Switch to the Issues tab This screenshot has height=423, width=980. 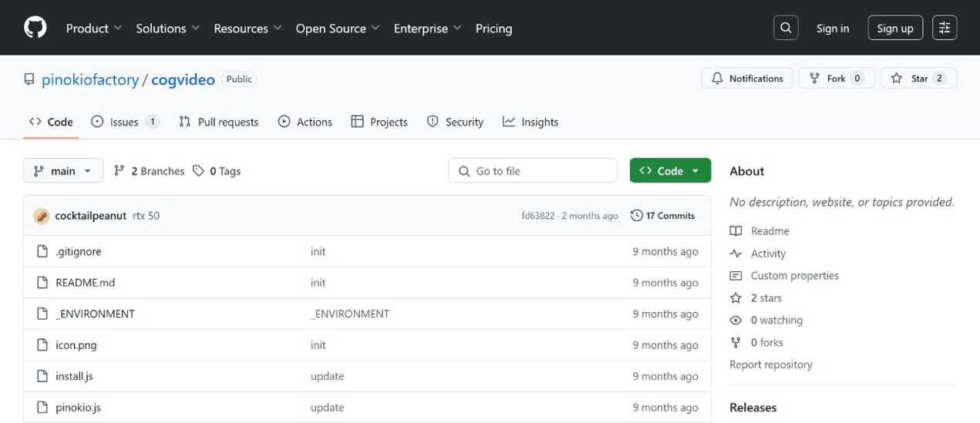coord(125,122)
